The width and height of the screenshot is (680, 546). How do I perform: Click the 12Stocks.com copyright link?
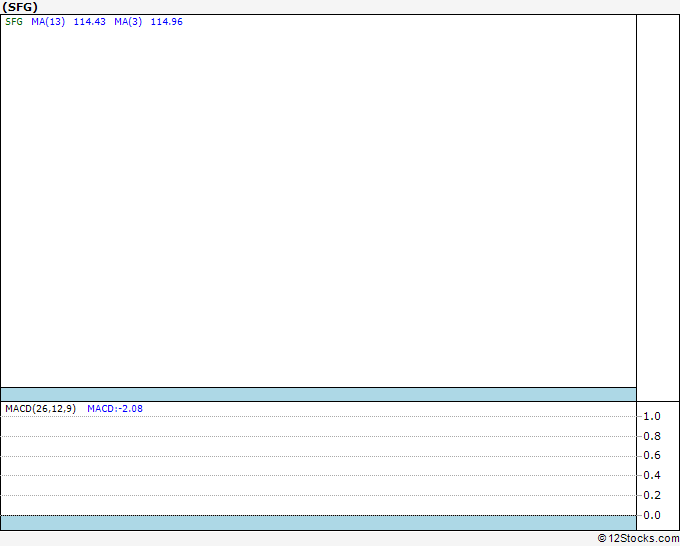click(x=638, y=538)
